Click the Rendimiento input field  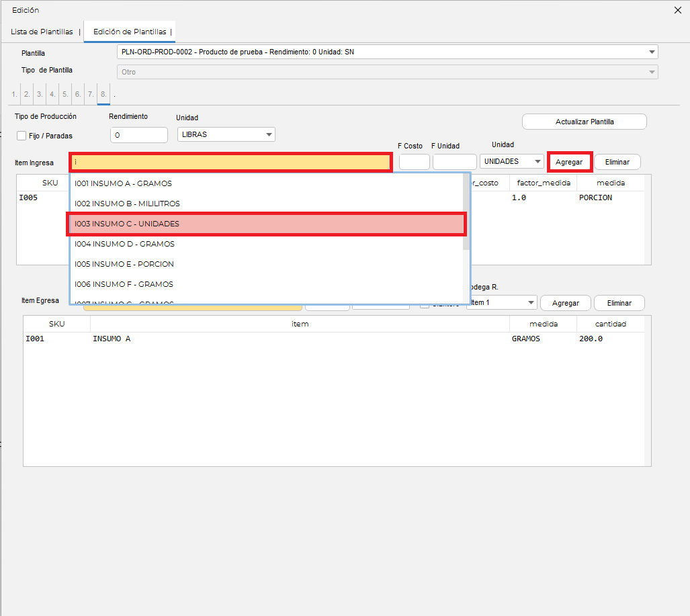[x=139, y=135]
